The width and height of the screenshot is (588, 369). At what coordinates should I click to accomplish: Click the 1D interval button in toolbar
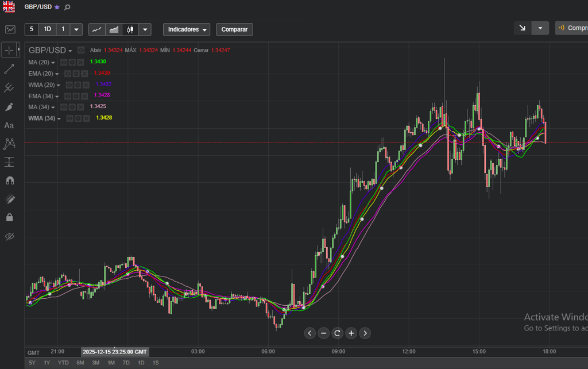pyautogui.click(x=47, y=29)
